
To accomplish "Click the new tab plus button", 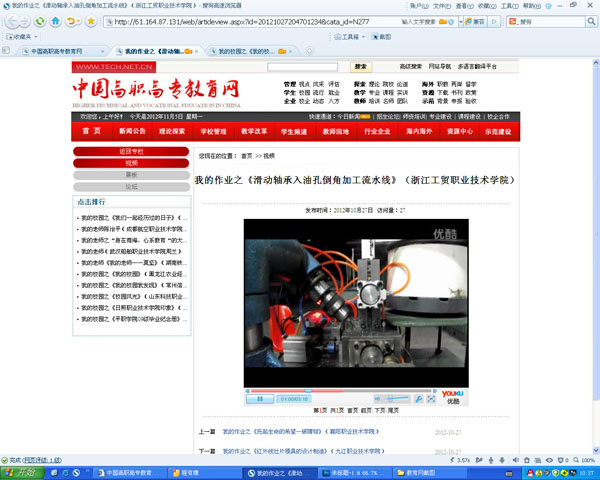I will pos(309,51).
